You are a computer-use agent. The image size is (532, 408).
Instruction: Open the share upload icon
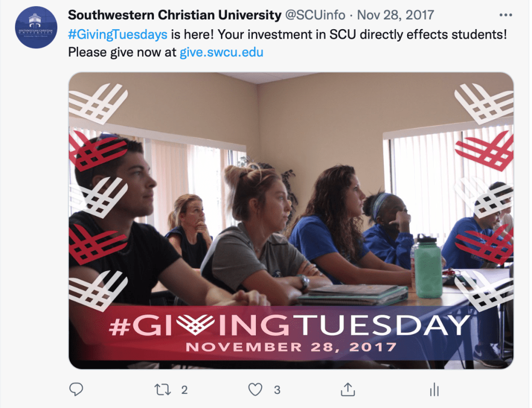[348, 389]
